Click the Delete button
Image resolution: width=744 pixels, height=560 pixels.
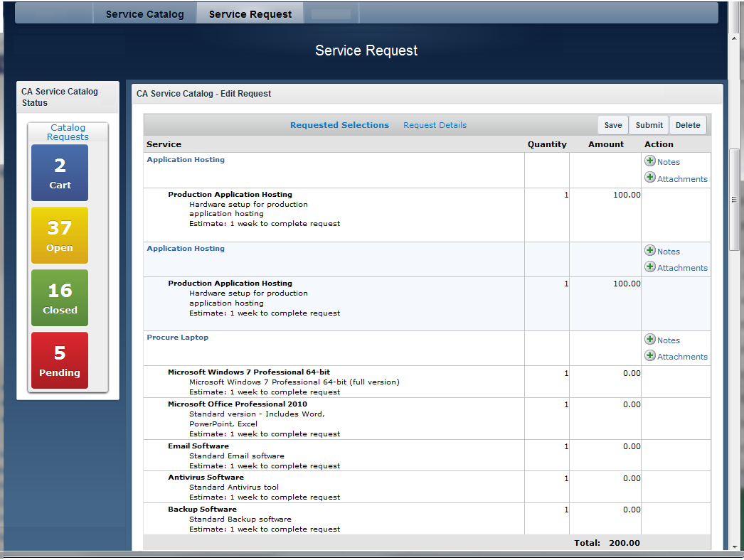click(688, 125)
